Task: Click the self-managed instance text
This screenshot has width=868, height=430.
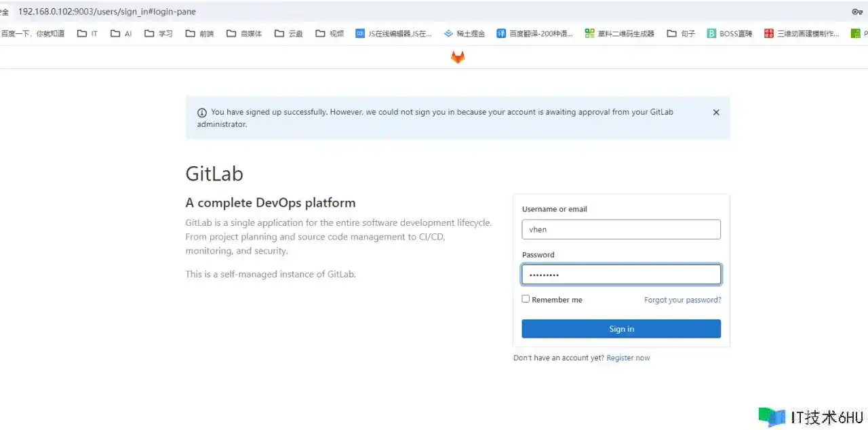Action: coord(271,274)
